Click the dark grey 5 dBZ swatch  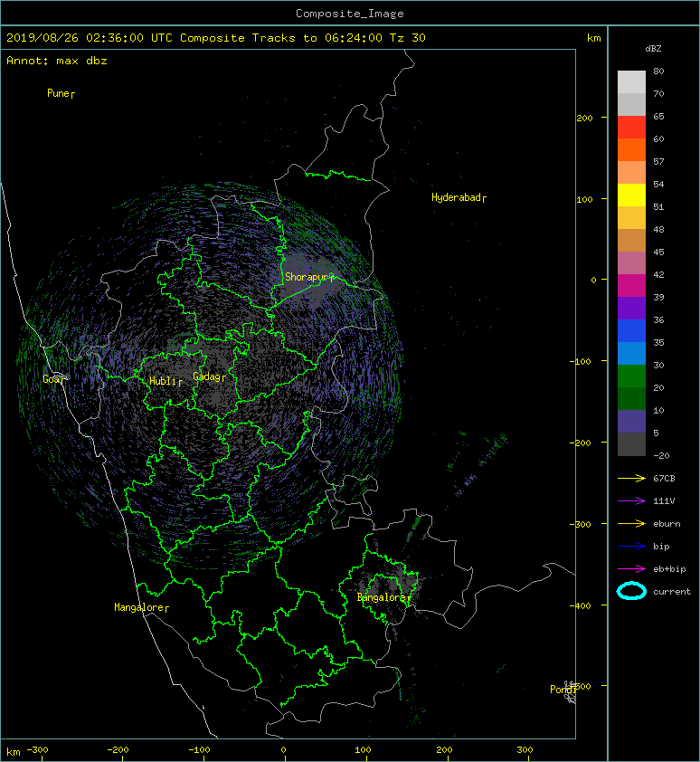point(631,444)
